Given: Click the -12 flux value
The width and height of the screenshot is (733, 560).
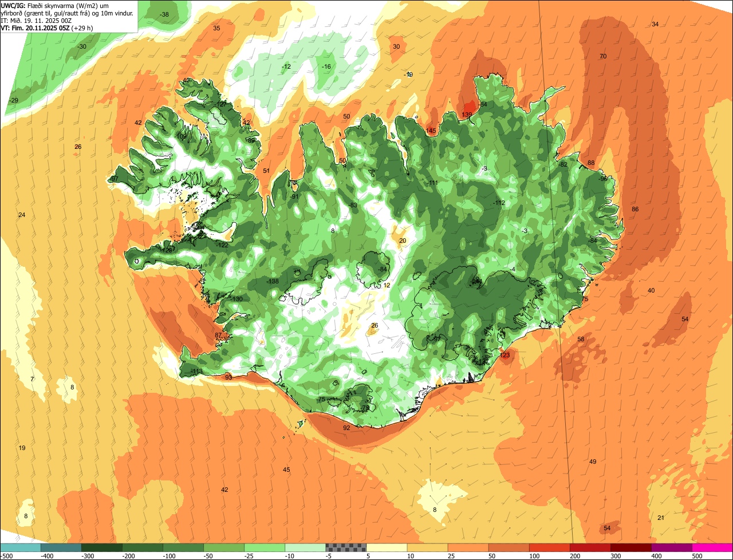Looking at the screenshot, I should (286, 66).
